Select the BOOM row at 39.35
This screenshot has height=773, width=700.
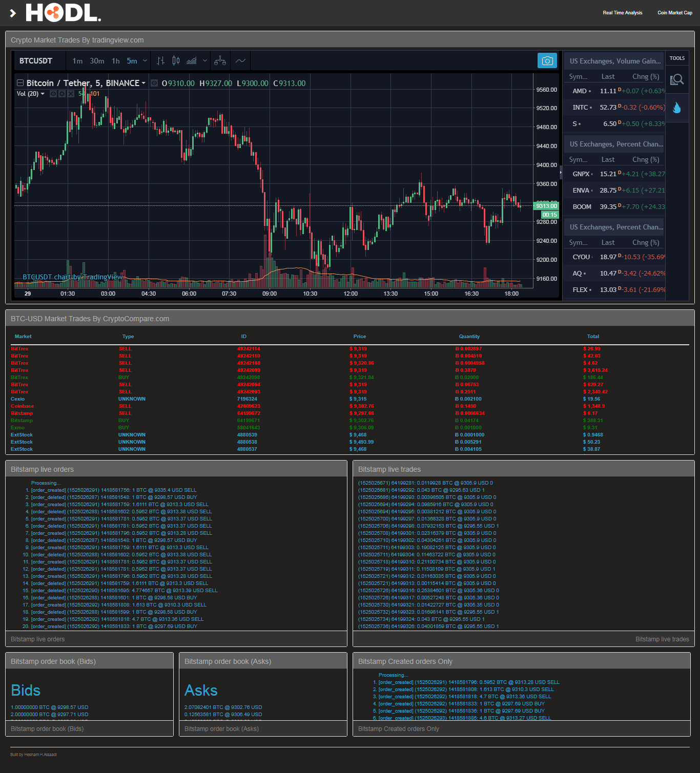tap(615, 206)
